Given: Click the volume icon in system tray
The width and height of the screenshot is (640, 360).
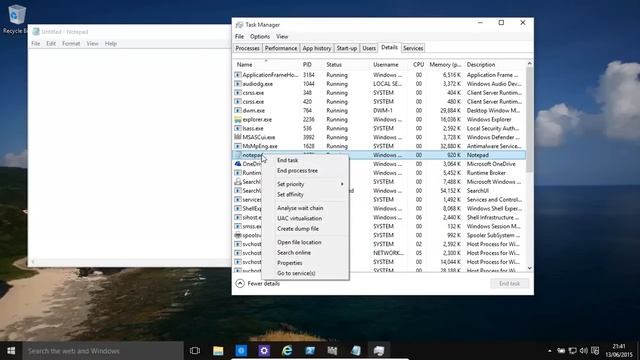Looking at the screenshot, I should click(x=584, y=351).
